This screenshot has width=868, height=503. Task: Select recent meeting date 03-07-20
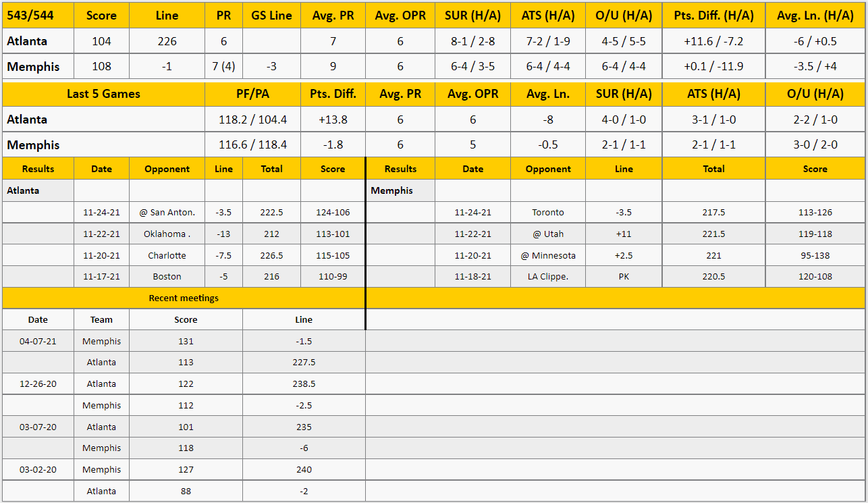click(38, 427)
